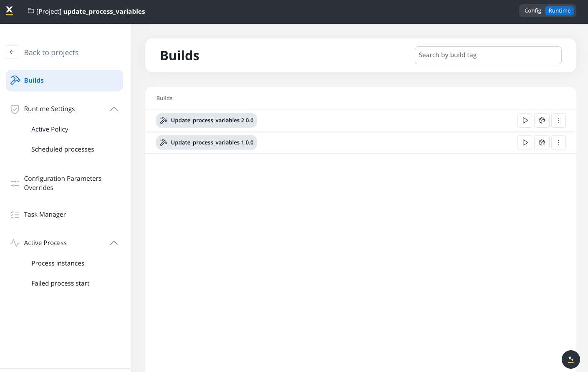This screenshot has height=372, width=588.
Task: Open Configuration Parameters Overrides
Action: pos(63,183)
